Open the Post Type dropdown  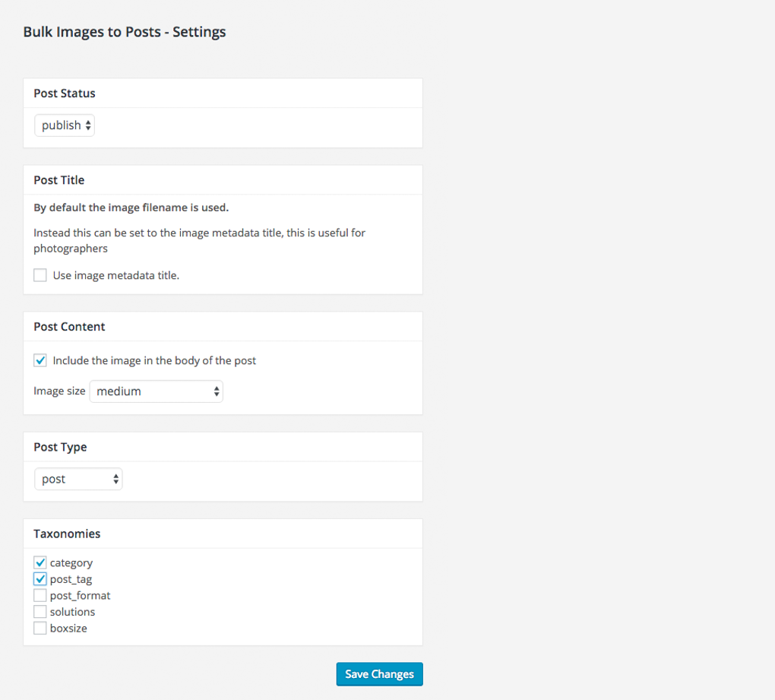(x=78, y=479)
